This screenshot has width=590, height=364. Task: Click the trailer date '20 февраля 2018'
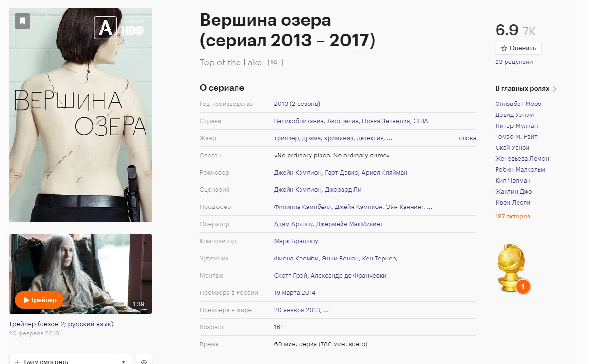[x=34, y=333]
